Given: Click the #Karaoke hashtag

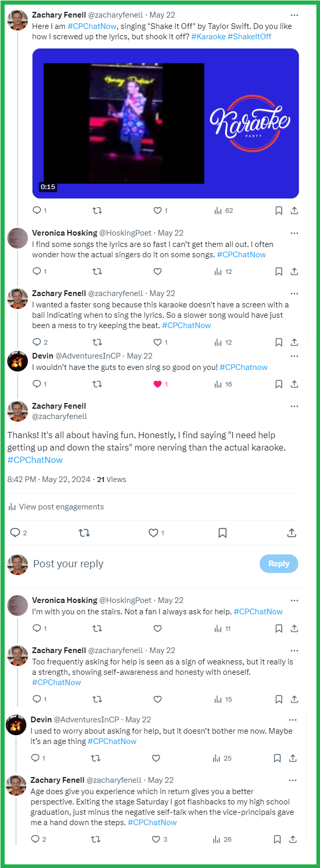Looking at the screenshot, I should click(208, 37).
